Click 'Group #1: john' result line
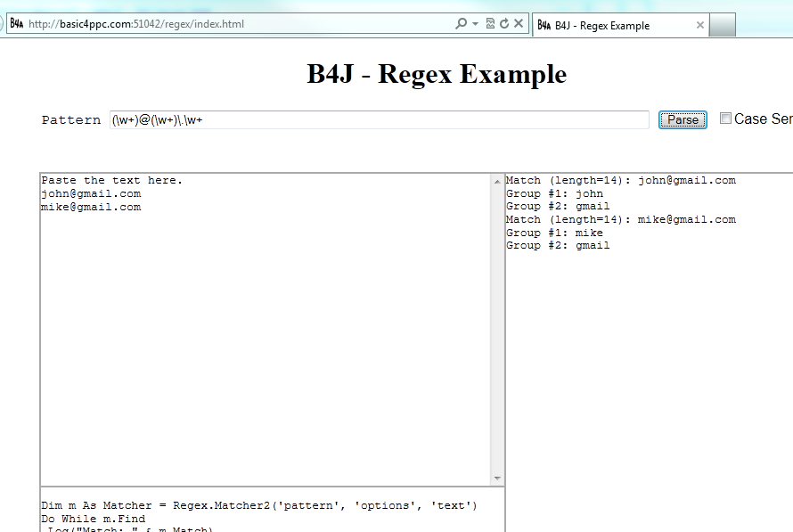This screenshot has width=793, height=532. point(555,193)
